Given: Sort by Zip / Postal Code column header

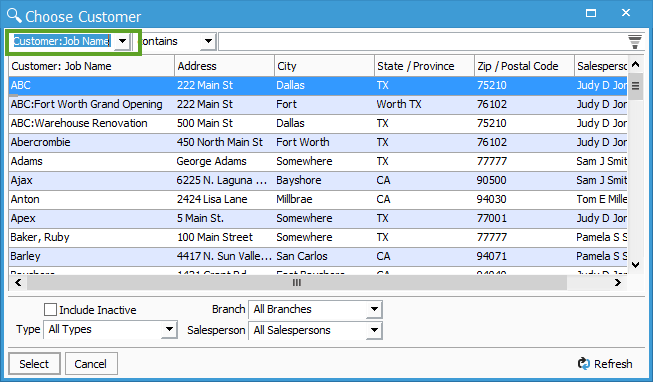Looking at the screenshot, I should [524, 66].
